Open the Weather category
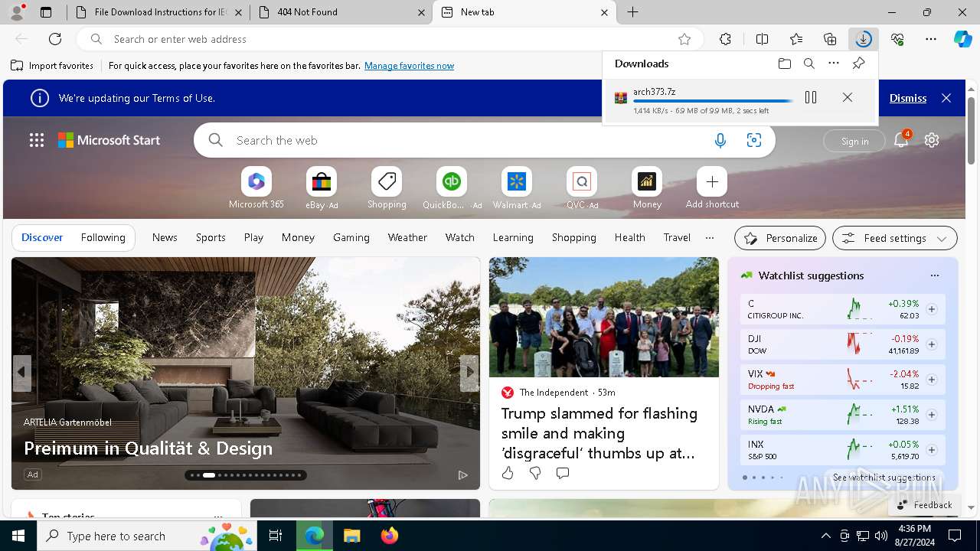The width and height of the screenshot is (980, 551). tap(407, 237)
